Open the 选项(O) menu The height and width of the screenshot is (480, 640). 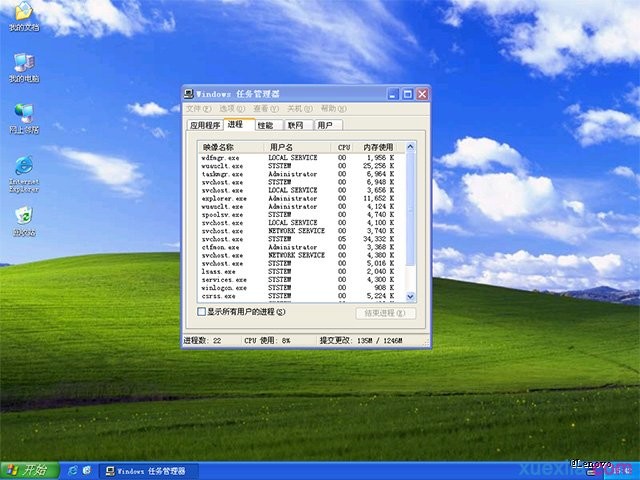(232, 109)
